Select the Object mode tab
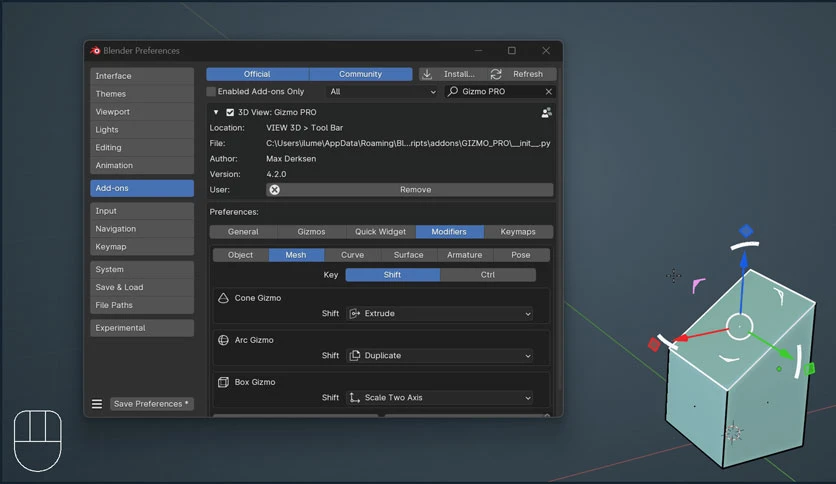 tap(240, 255)
